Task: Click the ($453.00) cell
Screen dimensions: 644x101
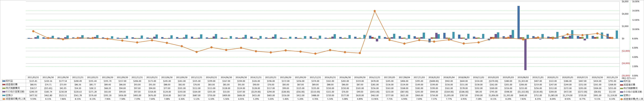Action: pos(375,92)
